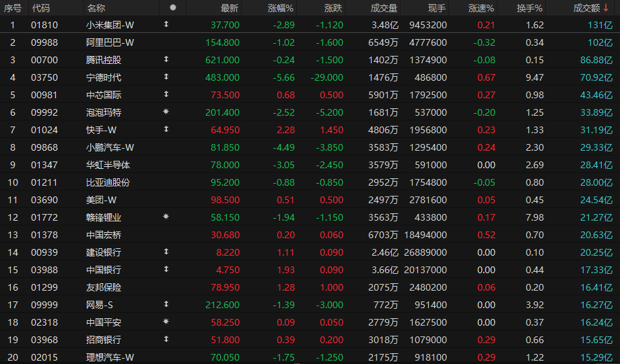
Task: Click the star marker icon for 赣锋锂业
Action: 166,217
